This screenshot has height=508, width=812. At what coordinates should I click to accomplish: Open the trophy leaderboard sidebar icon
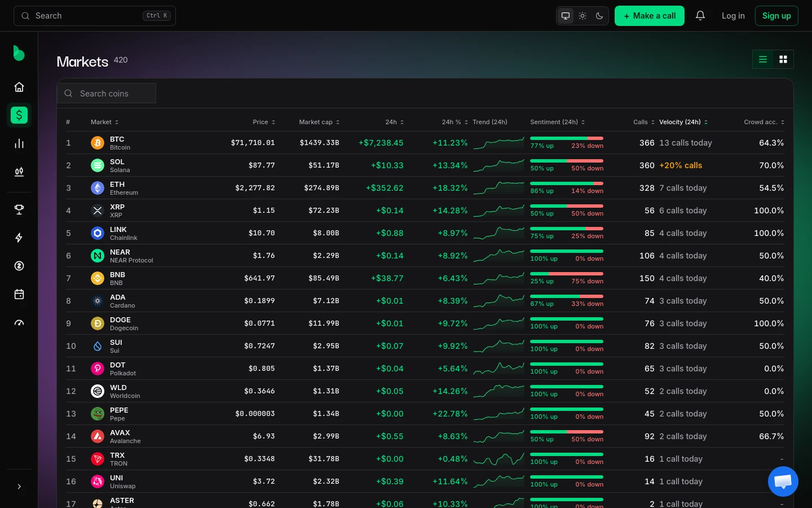(19, 209)
